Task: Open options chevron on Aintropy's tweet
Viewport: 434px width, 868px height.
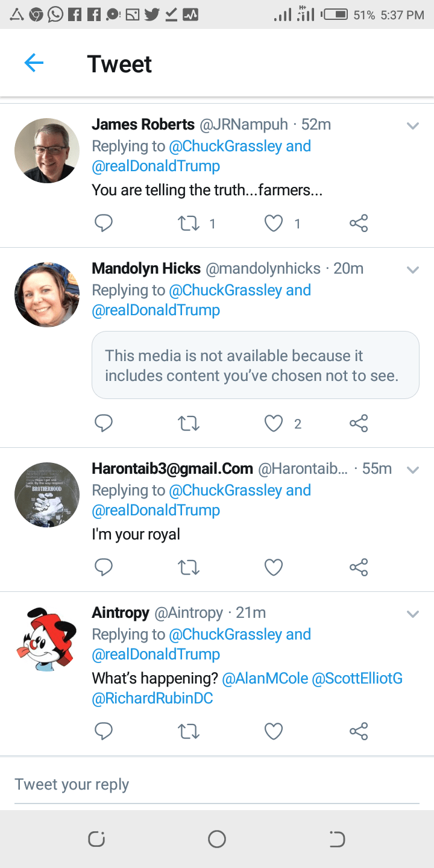Action: point(413,614)
